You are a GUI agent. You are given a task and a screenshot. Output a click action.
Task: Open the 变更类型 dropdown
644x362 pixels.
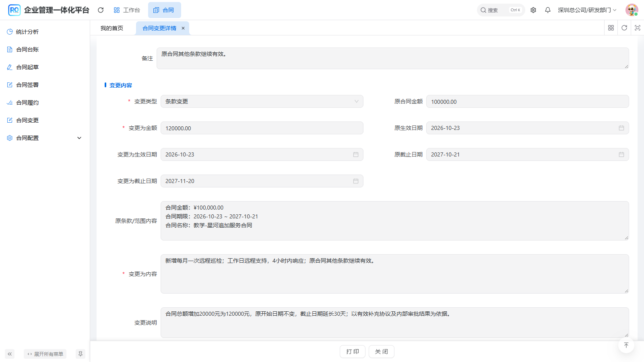262,101
